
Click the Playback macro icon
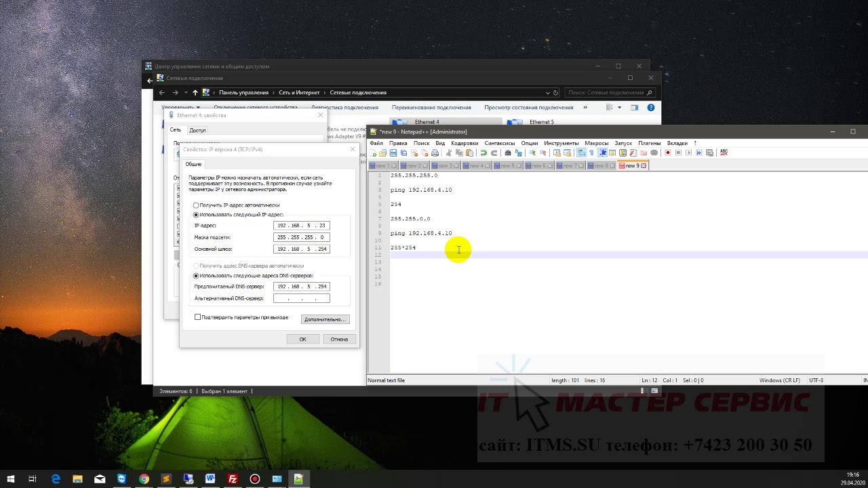point(689,152)
